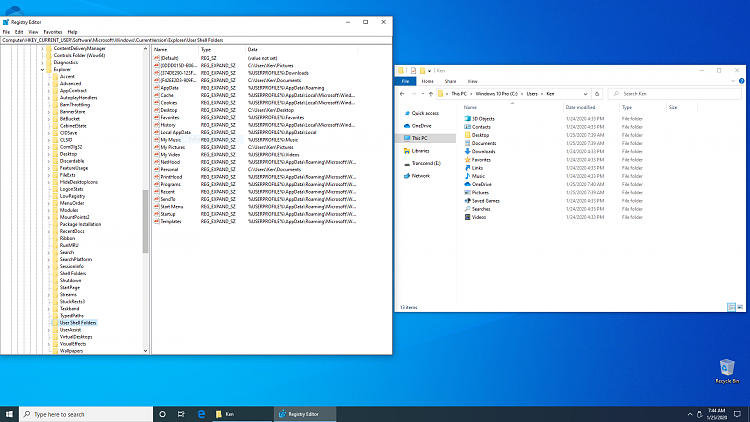Open the File menu in Registry Editor
Screen dimensions: 750x422
6,32
